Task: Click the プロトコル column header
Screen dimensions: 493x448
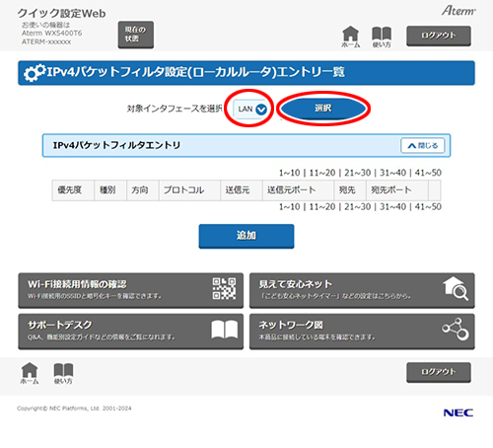Action: (x=189, y=190)
